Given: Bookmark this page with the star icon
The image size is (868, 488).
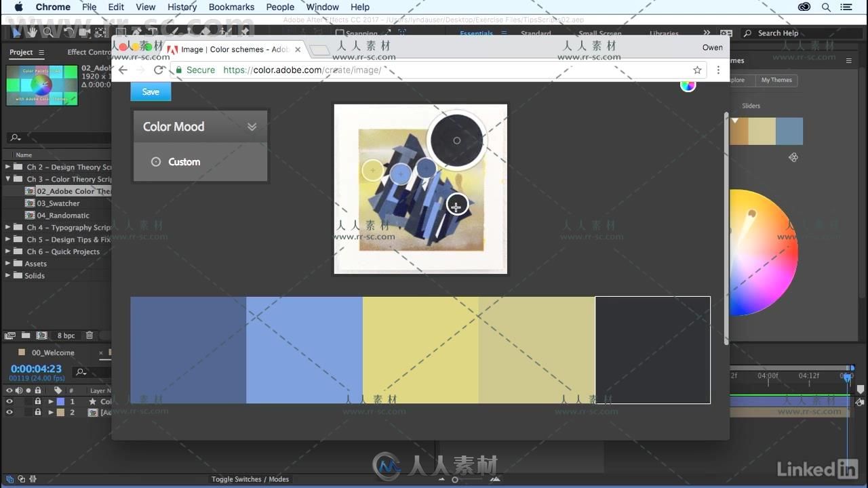Looking at the screenshot, I should click(697, 70).
